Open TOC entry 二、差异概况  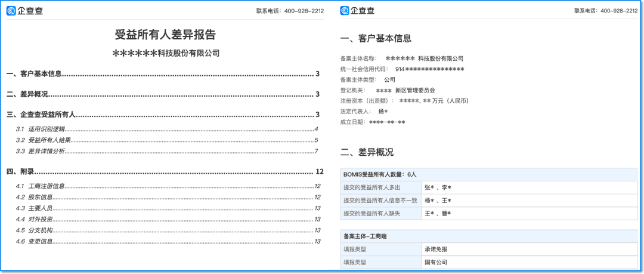tap(163, 94)
